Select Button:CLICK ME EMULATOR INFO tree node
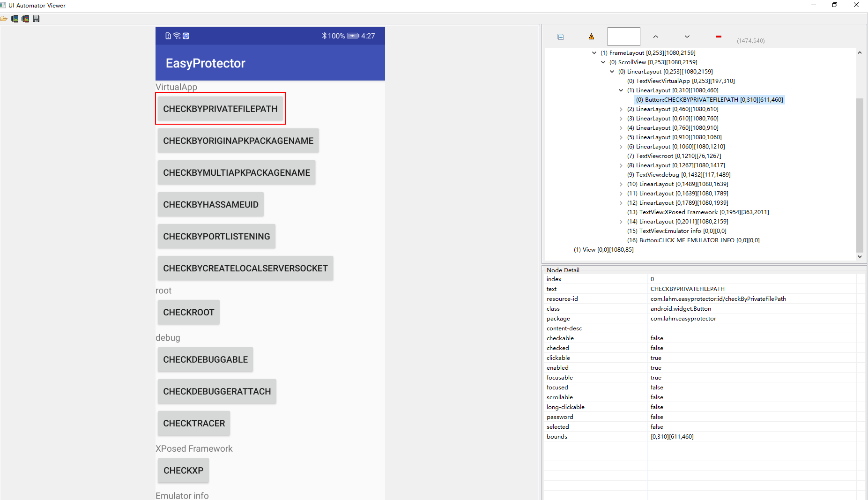Viewport: 868px width, 500px height. 693,240
